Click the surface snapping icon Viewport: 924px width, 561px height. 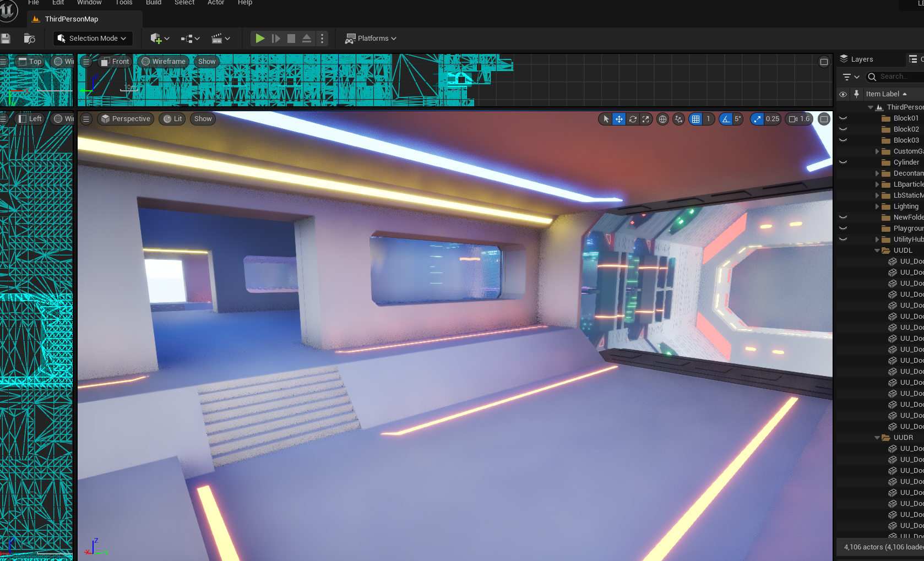click(x=679, y=119)
